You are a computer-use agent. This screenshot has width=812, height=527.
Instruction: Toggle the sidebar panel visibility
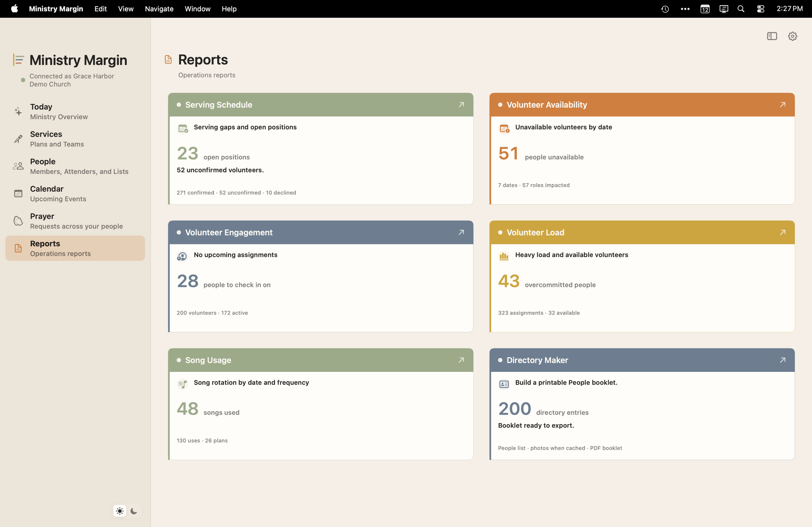pyautogui.click(x=772, y=36)
